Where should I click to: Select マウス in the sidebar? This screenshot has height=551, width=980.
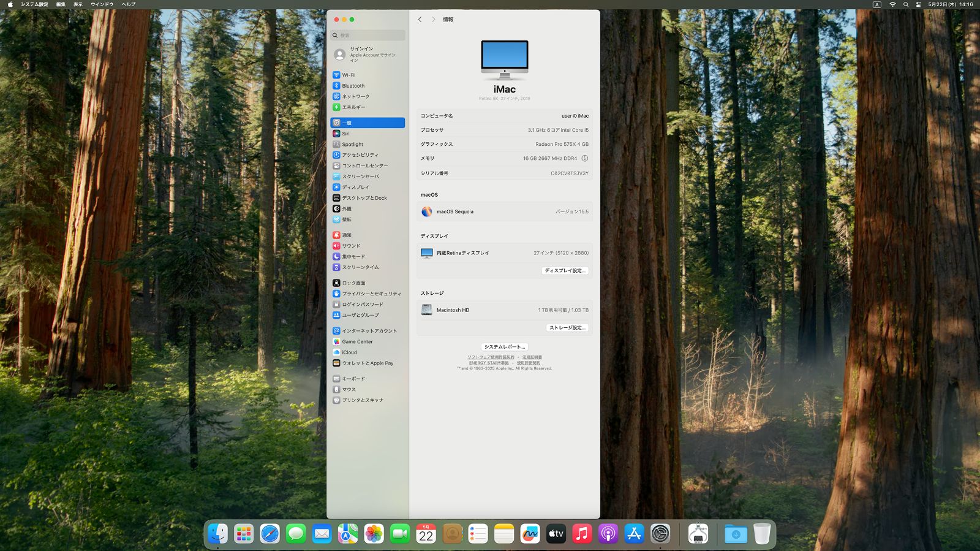click(367, 389)
